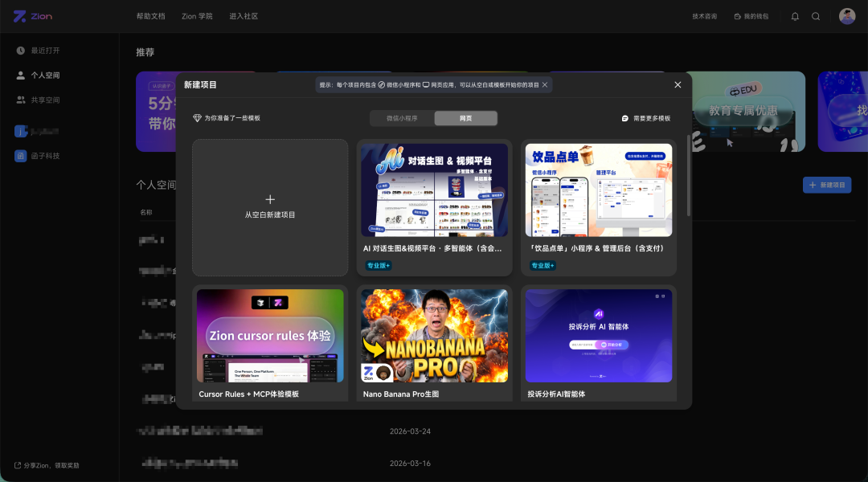The width and height of the screenshot is (868, 482).
Task: Click the diamond icon beside 为你准备了一些模板
Action: coord(197,118)
